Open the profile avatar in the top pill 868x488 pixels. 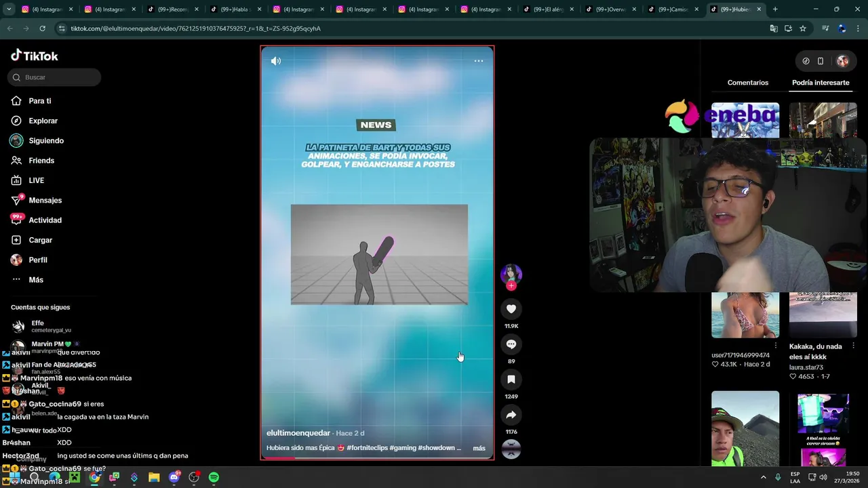click(843, 61)
